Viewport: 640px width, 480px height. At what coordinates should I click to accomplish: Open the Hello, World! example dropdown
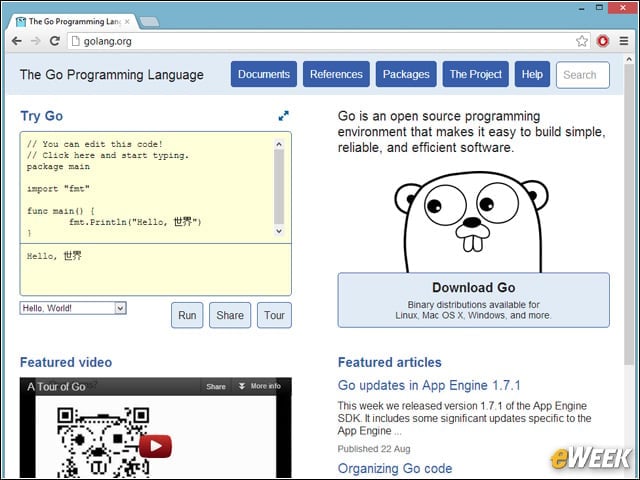[73, 308]
